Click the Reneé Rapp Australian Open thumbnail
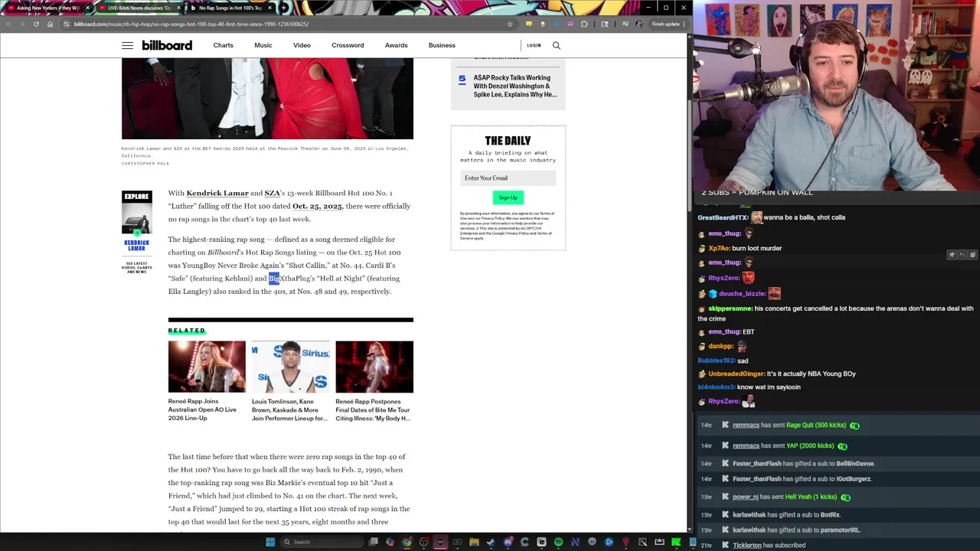Screen dimensions: 980x551 (207, 367)
